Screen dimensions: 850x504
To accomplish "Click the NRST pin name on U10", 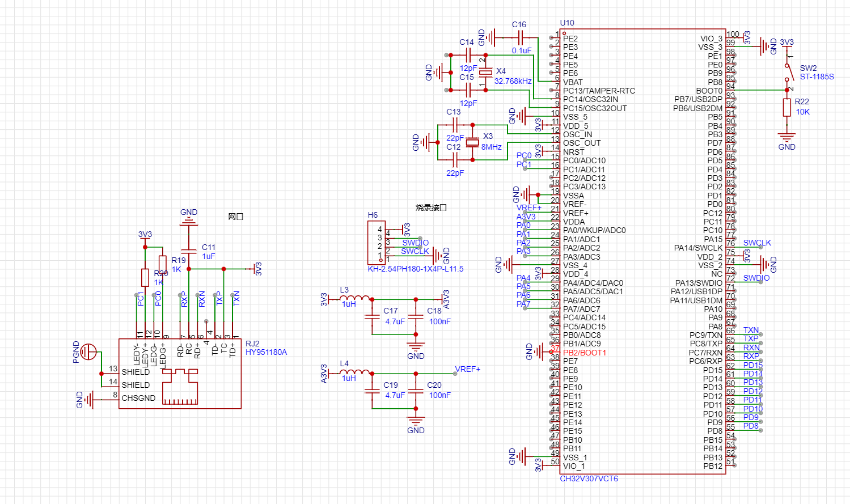I will click(574, 152).
